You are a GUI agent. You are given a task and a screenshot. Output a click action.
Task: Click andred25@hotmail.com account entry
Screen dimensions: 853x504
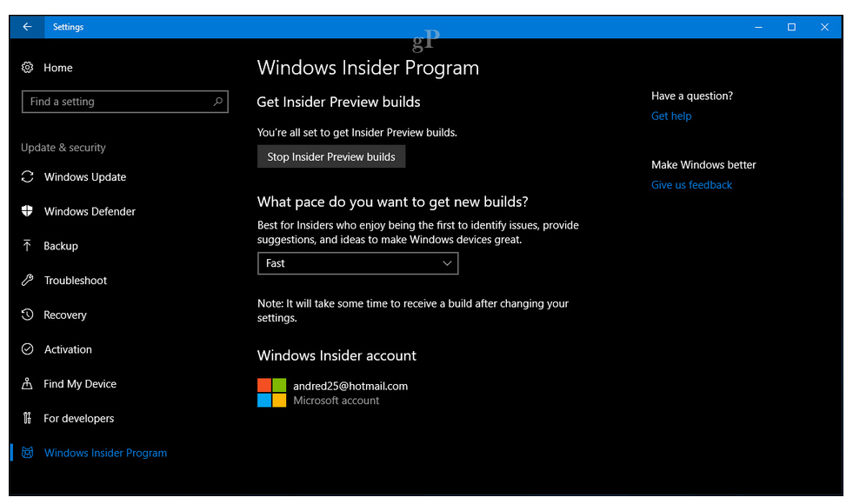click(350, 386)
